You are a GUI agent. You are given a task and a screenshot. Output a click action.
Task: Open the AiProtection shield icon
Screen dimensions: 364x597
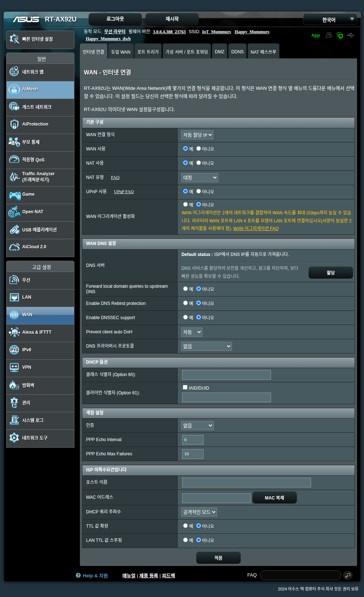(x=14, y=125)
